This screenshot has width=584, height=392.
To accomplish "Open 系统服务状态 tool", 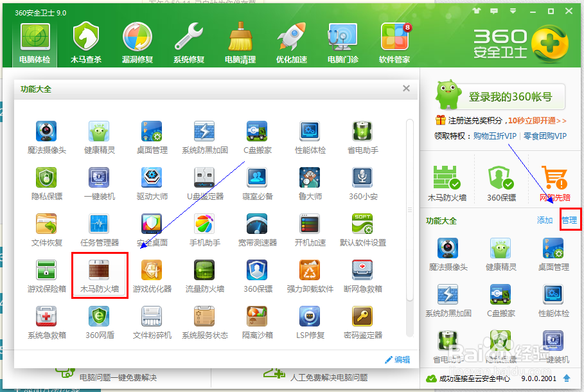I will point(204,323).
